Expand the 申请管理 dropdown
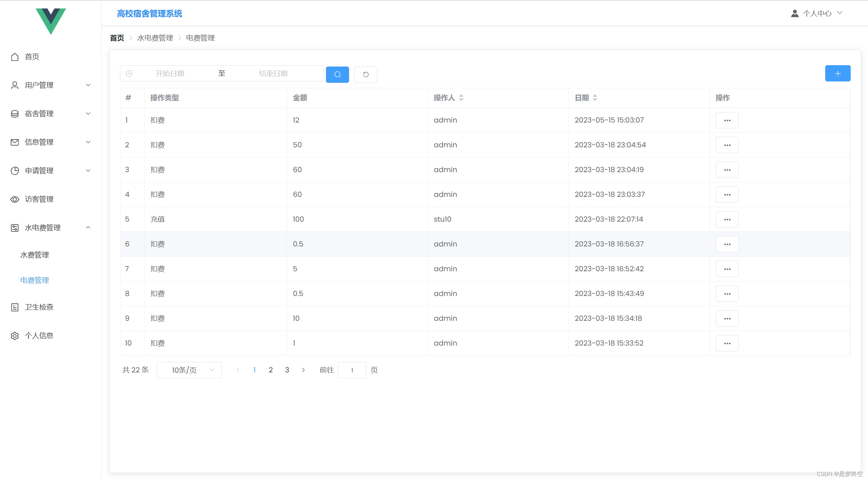This screenshot has height=480, width=868. pyautogui.click(x=88, y=171)
